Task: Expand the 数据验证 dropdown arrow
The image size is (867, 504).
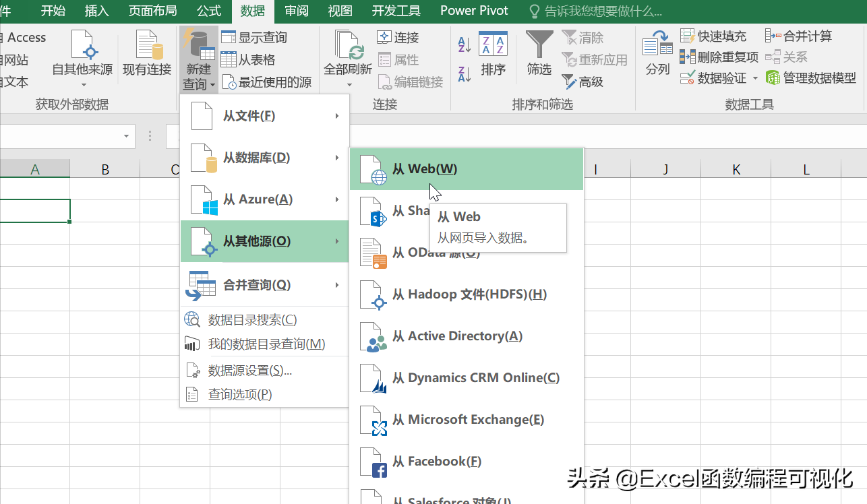Action: (755, 78)
